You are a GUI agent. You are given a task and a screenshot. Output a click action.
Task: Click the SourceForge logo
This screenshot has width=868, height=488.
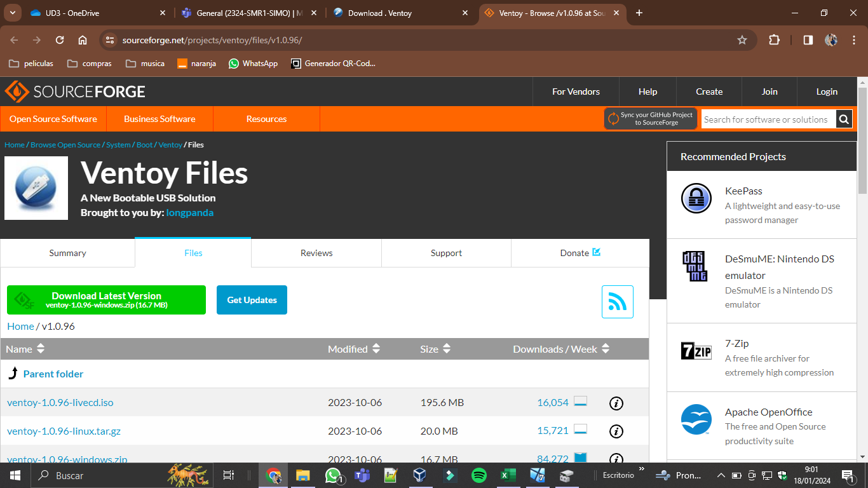(75, 91)
